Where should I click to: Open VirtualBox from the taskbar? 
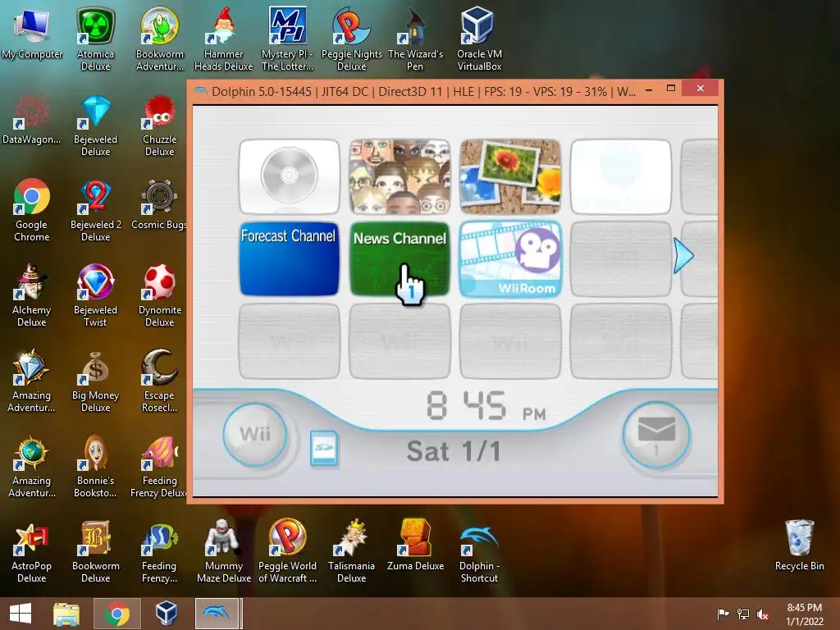click(x=167, y=614)
